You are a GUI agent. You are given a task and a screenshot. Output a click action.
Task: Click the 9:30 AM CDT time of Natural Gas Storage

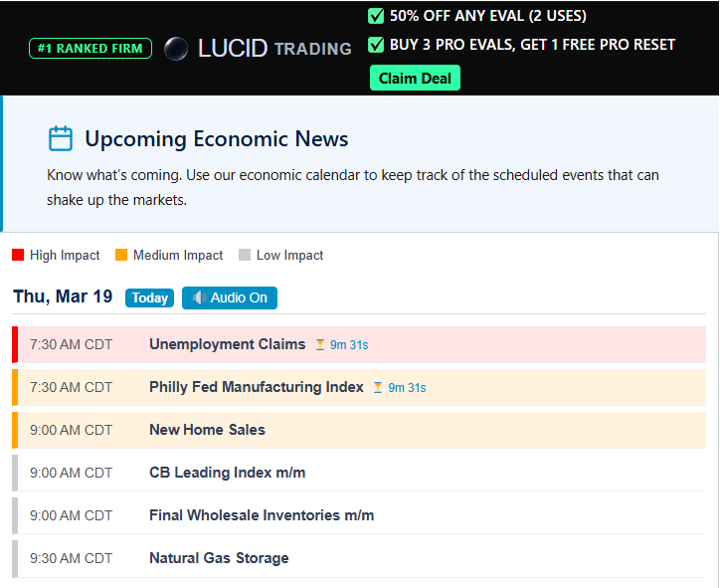72,558
